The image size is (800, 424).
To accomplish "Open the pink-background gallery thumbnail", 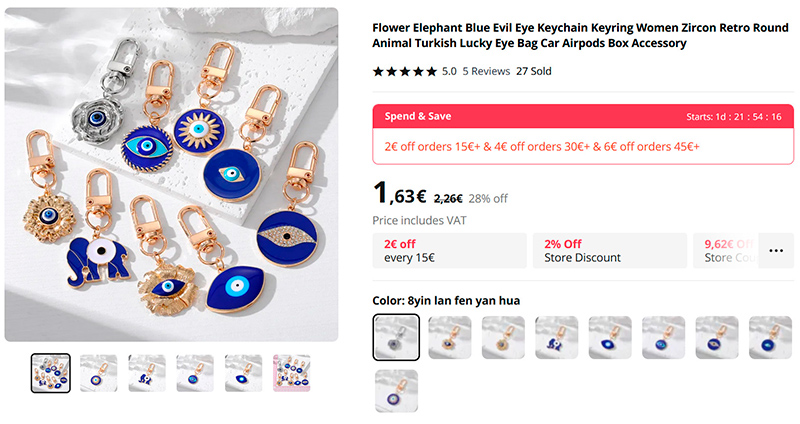I will coord(291,373).
